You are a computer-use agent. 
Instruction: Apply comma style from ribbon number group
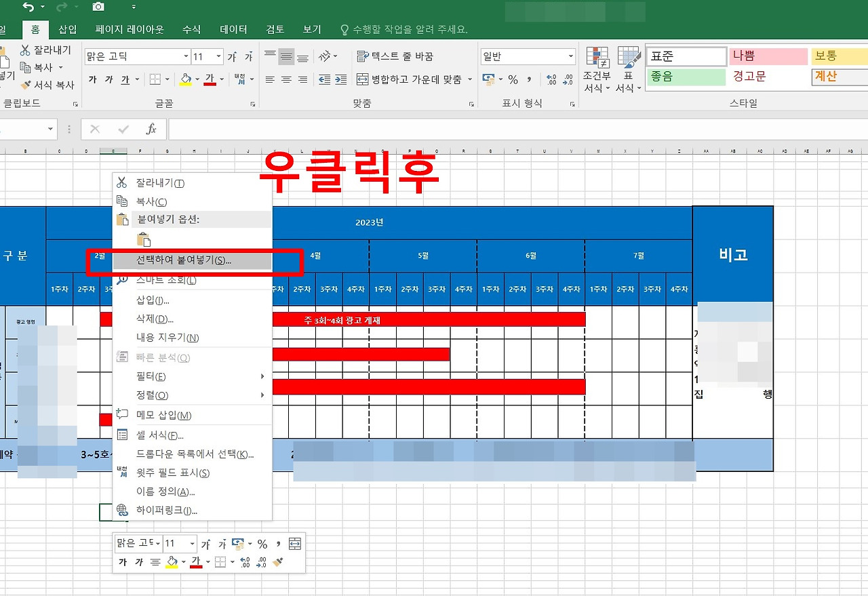tap(530, 79)
